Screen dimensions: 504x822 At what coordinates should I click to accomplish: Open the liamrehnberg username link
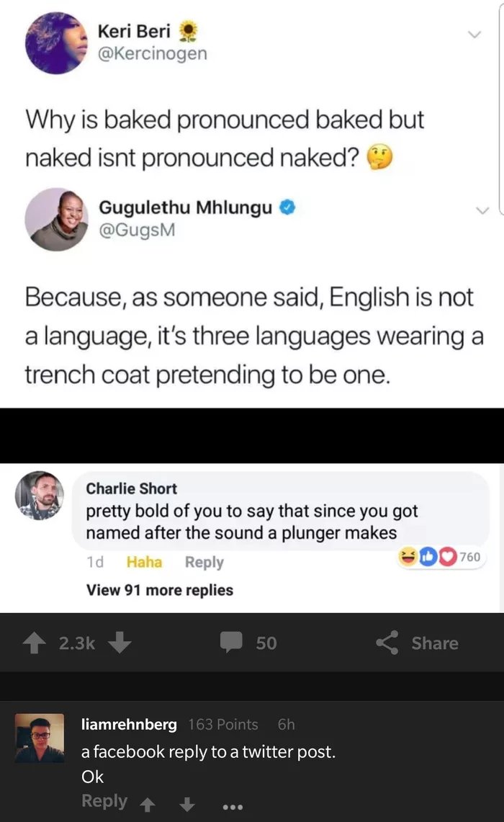click(x=129, y=724)
